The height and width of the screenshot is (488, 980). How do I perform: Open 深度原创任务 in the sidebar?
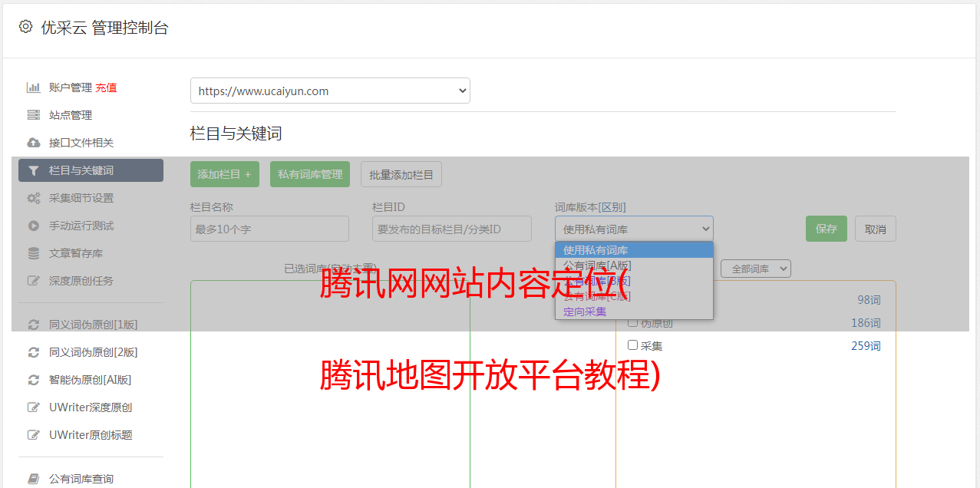[x=81, y=281]
